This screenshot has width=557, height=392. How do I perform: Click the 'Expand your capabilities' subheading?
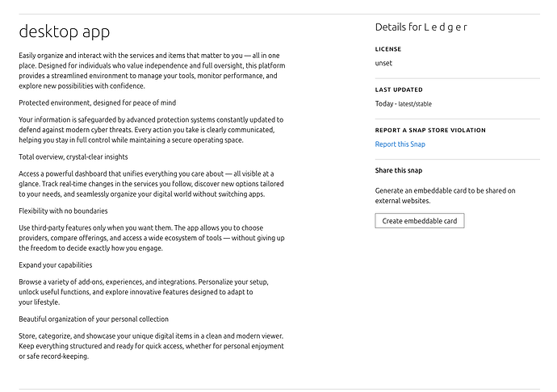pyautogui.click(x=55, y=265)
